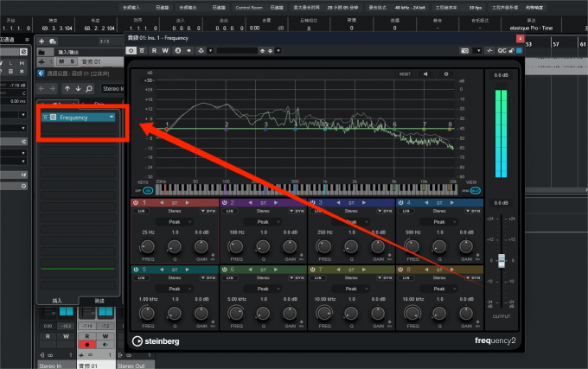Click band 4 next channel mode arrow

pyautogui.click(x=452, y=203)
